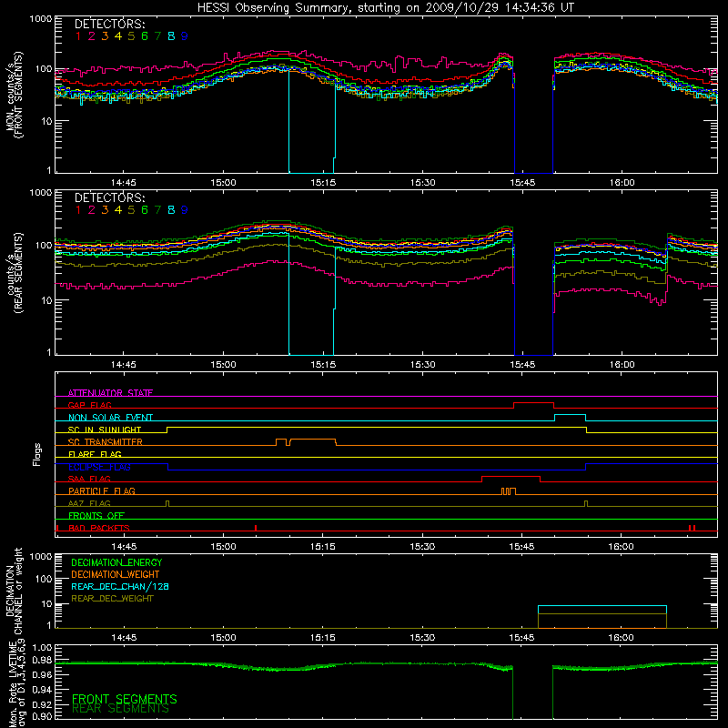The image size is (728, 728).
Task: Select green detector 6 in rear segments legend
Action: pos(145,210)
